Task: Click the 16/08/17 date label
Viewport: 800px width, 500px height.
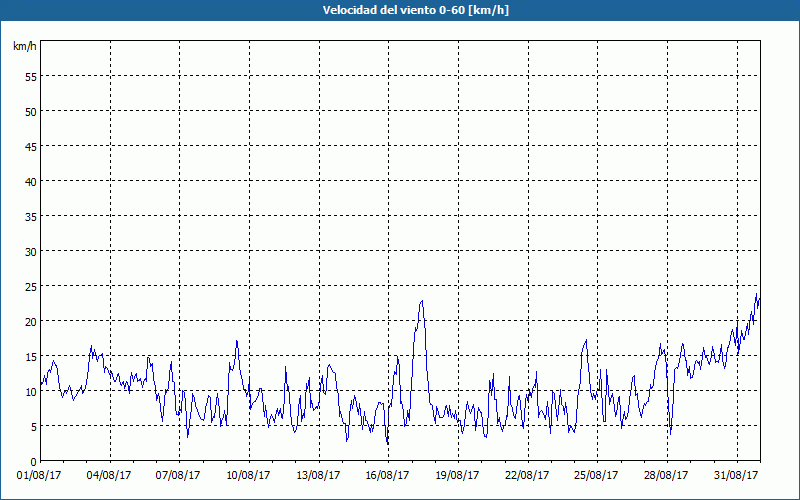Action: (x=387, y=476)
